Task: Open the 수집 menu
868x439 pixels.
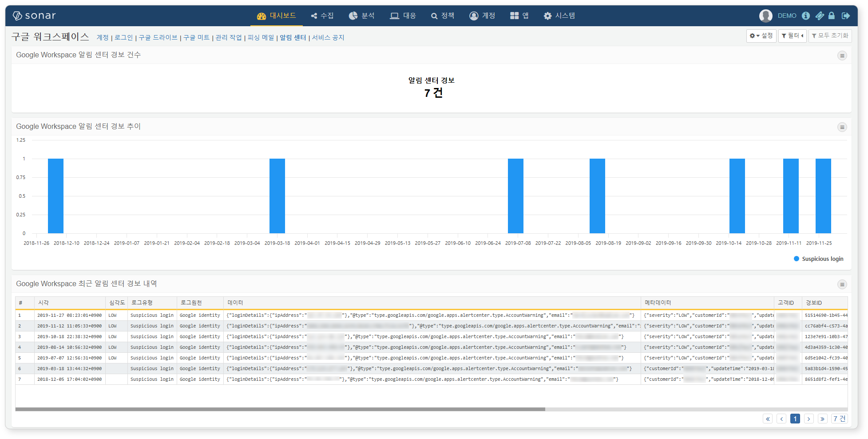Action: [322, 16]
